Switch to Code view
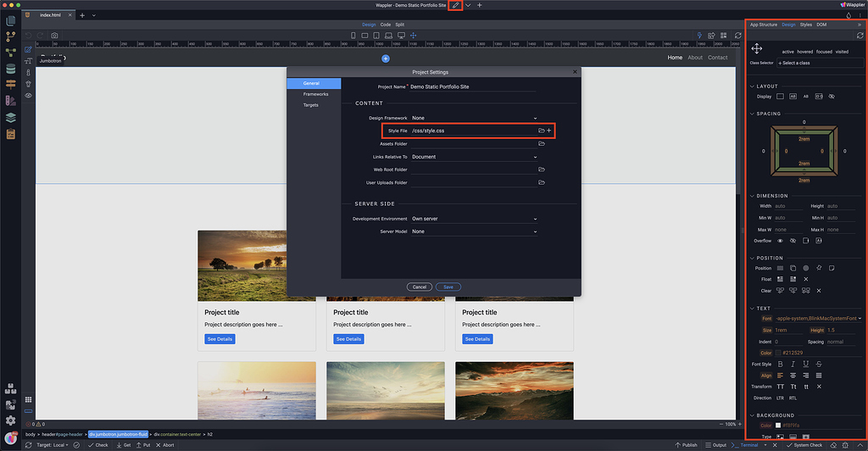868x451 pixels. tap(386, 25)
